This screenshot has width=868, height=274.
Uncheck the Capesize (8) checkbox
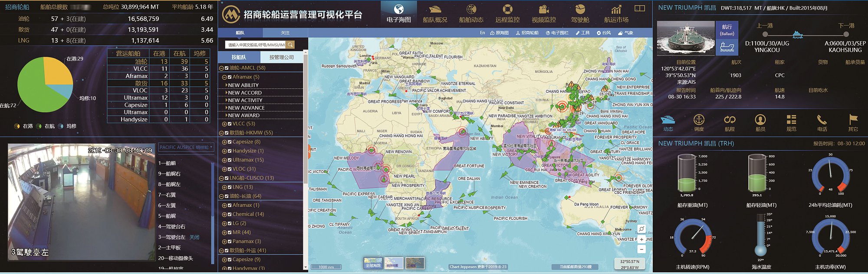(x=230, y=142)
